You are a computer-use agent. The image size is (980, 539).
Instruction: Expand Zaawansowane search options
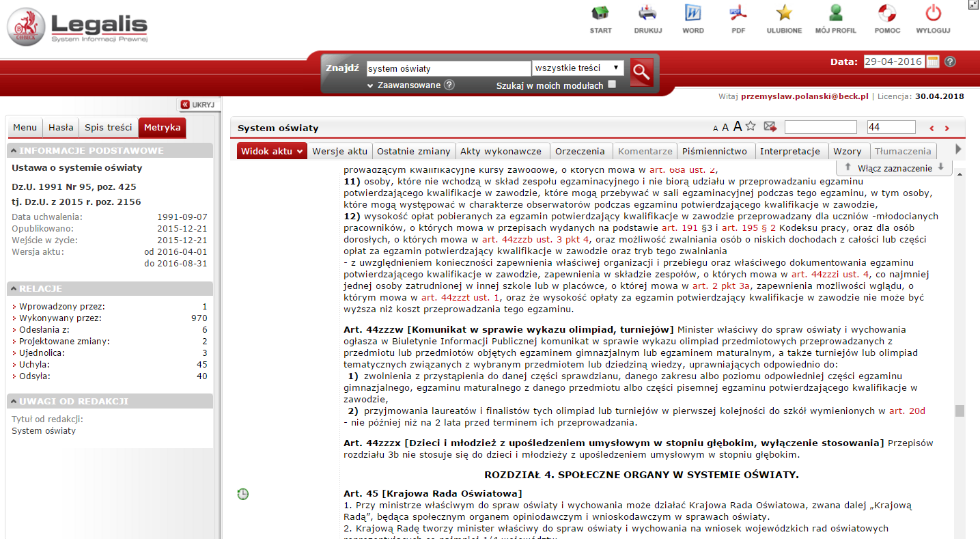[x=404, y=85]
